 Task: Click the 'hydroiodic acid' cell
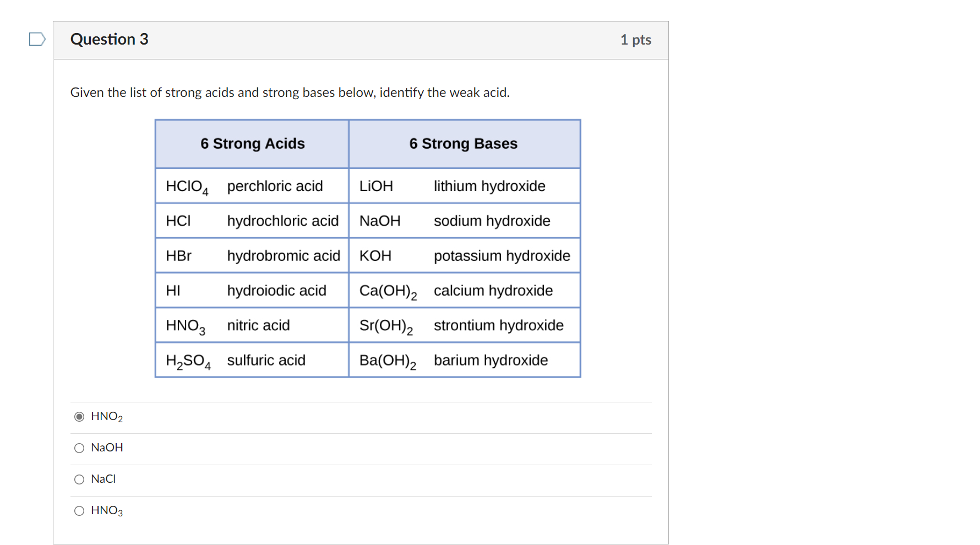click(276, 290)
